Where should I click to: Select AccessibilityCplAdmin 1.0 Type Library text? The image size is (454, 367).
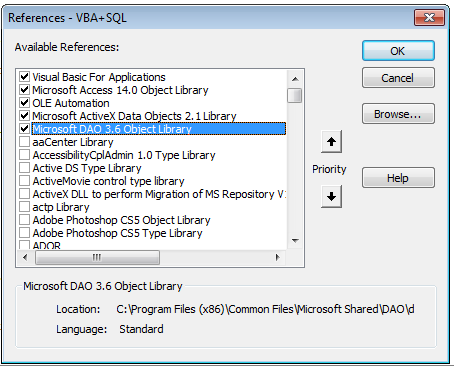(124, 155)
